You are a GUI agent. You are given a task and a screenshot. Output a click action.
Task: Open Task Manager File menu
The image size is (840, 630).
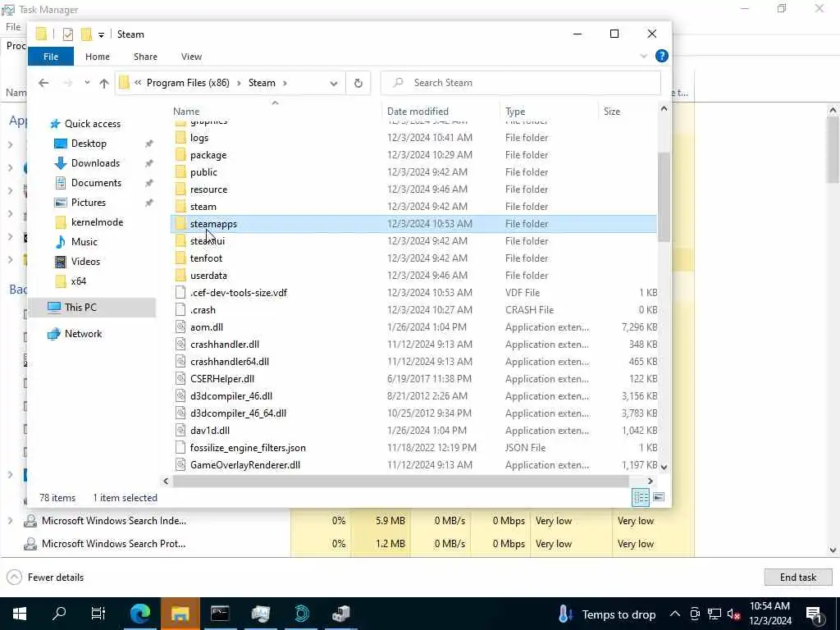(x=13, y=27)
